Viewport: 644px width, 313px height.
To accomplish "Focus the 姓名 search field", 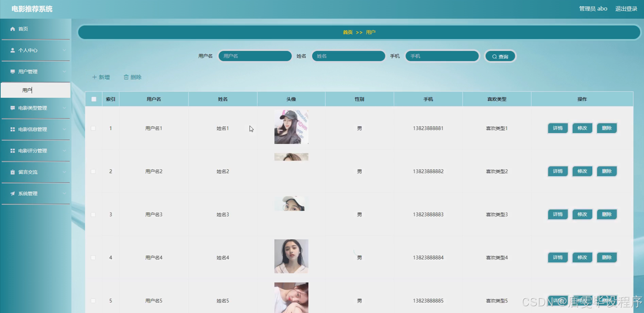I will [348, 56].
